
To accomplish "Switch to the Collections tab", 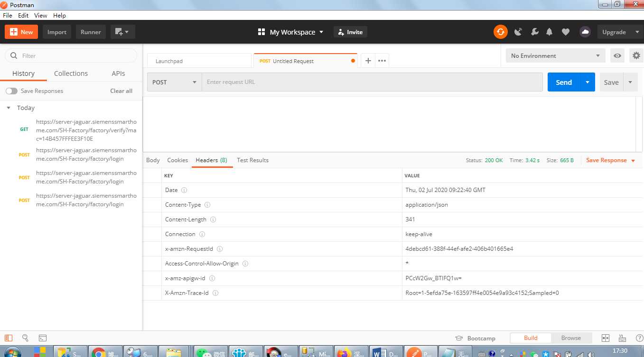I will 71,73.
